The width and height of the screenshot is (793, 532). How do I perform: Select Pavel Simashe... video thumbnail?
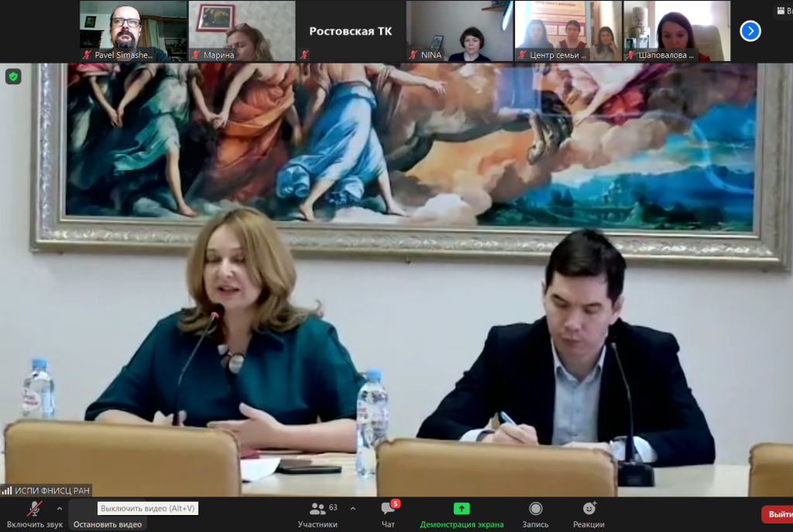133,31
